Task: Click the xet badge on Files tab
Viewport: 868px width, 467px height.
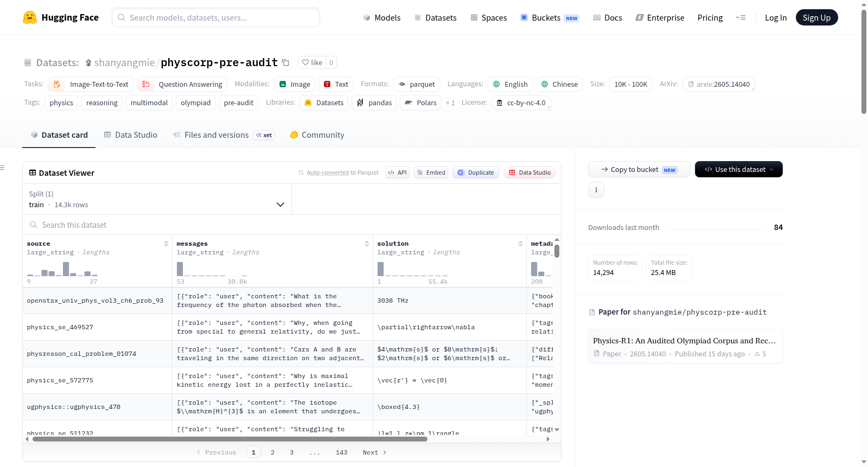Action: (x=264, y=135)
